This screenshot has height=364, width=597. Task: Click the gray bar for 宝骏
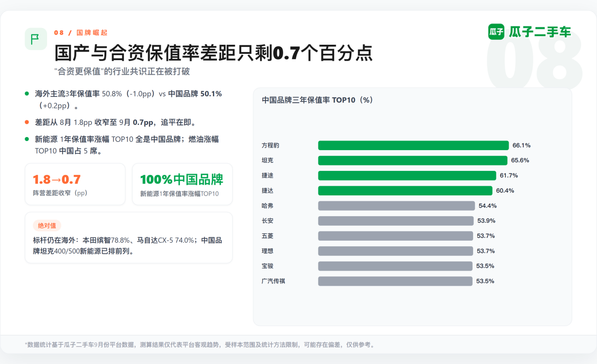click(x=395, y=266)
